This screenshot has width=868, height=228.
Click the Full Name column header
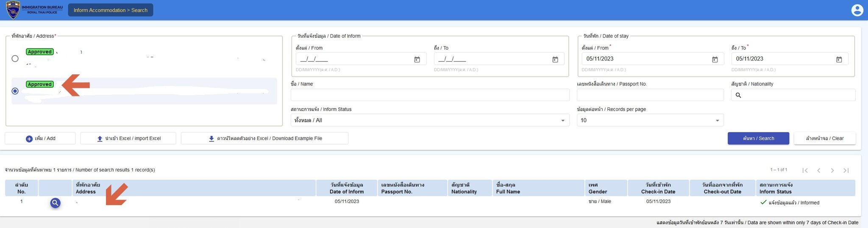539,188
